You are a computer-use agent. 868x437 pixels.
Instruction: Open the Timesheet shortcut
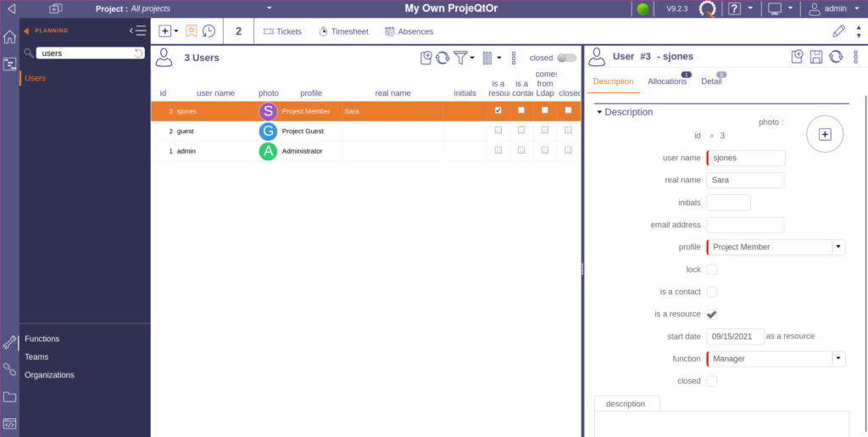click(343, 31)
